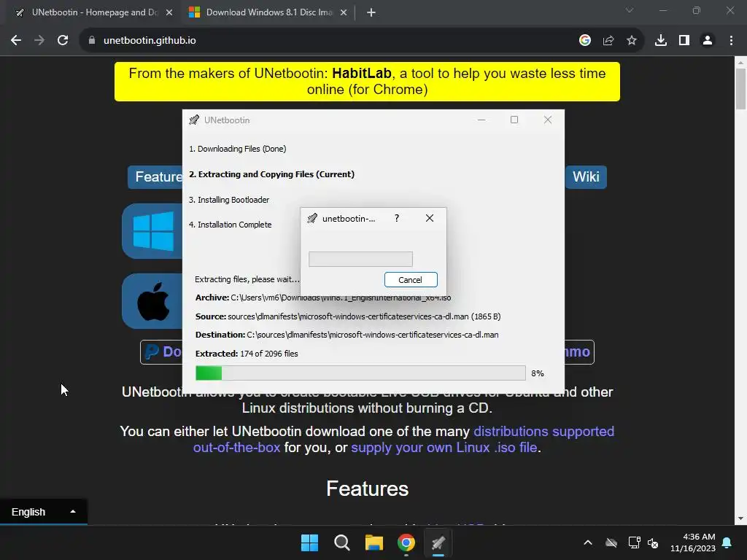Open the Windows Start menu
Screen dimensions: 747x560
click(x=309, y=542)
